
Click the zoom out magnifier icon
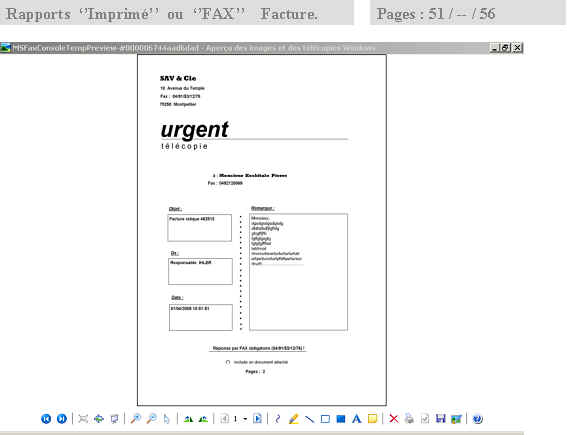tap(152, 419)
